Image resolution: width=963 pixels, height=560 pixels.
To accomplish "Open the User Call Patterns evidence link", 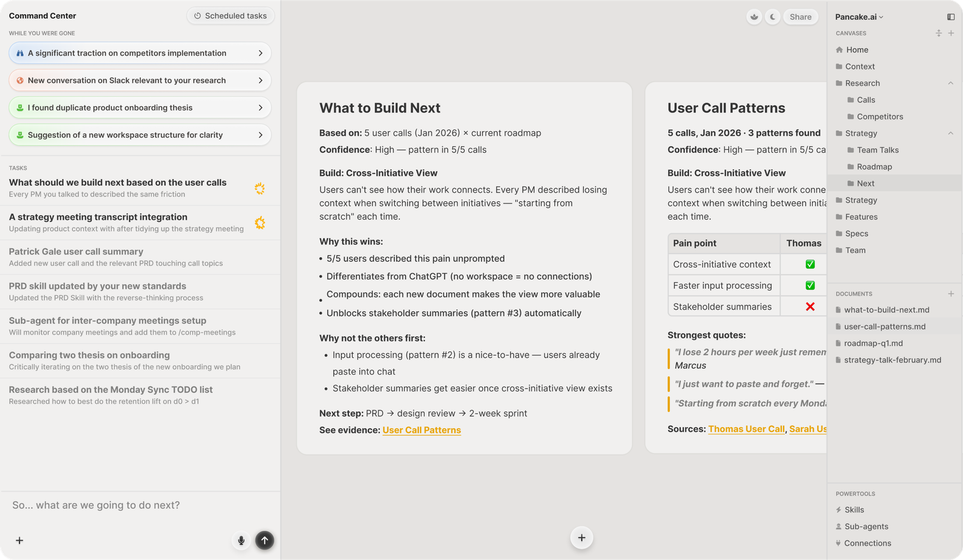I will [x=421, y=430].
